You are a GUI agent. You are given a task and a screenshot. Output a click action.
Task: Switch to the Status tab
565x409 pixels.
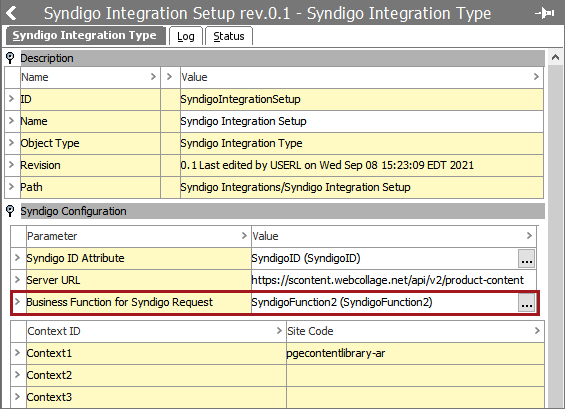coord(228,36)
